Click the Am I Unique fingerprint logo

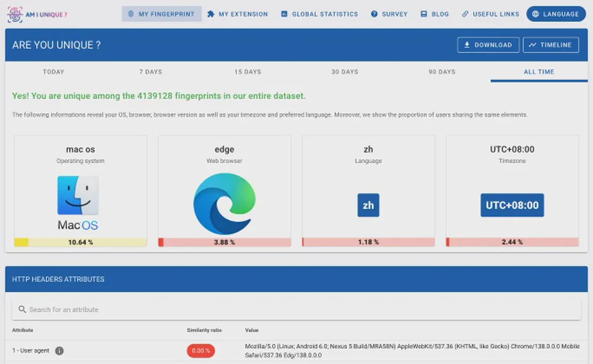pyautogui.click(x=15, y=14)
